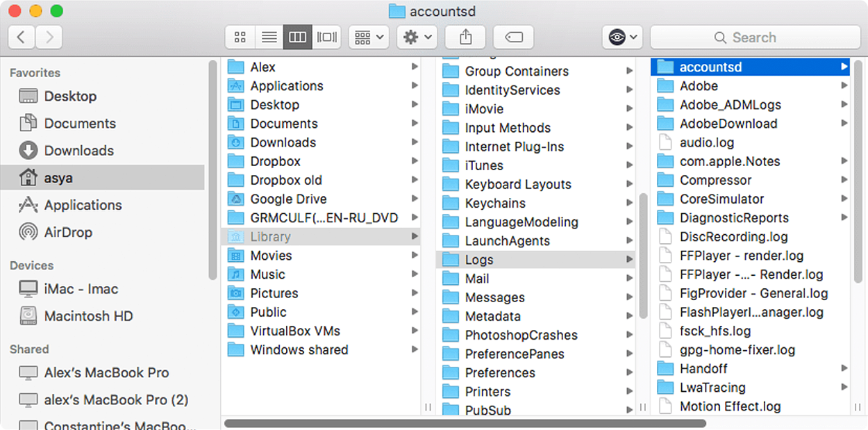868x430 pixels.
Task: Expand Group Containers via its arrow
Action: click(628, 71)
